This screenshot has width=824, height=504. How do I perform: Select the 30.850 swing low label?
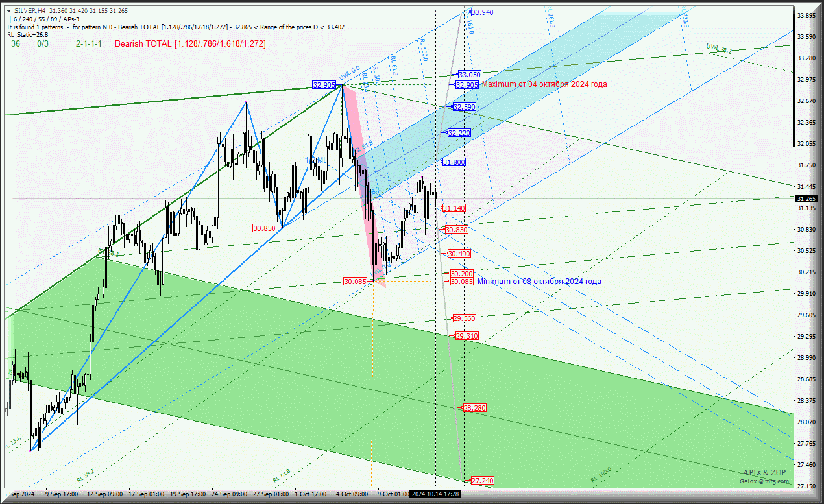265,228
